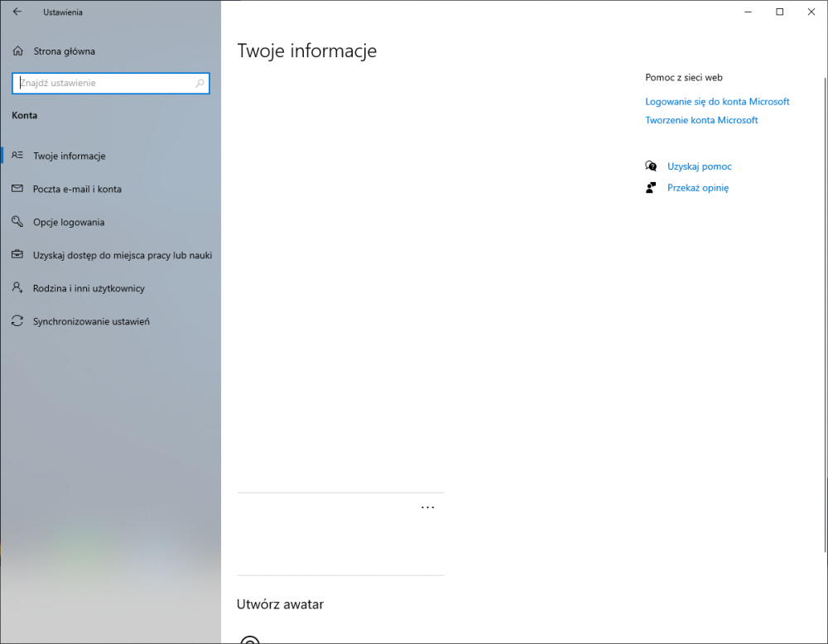The width and height of the screenshot is (828, 644).
Task: Select the Twoje informacje contact card icon
Action: pyautogui.click(x=17, y=156)
